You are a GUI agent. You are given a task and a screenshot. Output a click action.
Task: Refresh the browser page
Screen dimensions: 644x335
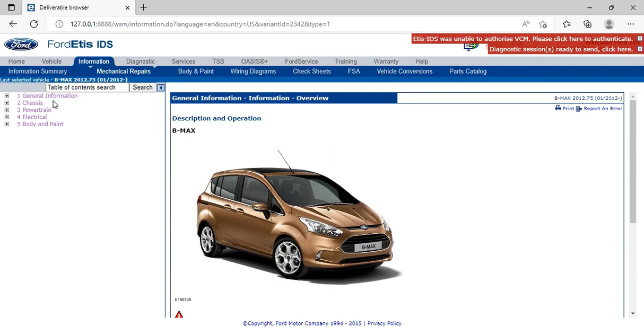tap(34, 24)
